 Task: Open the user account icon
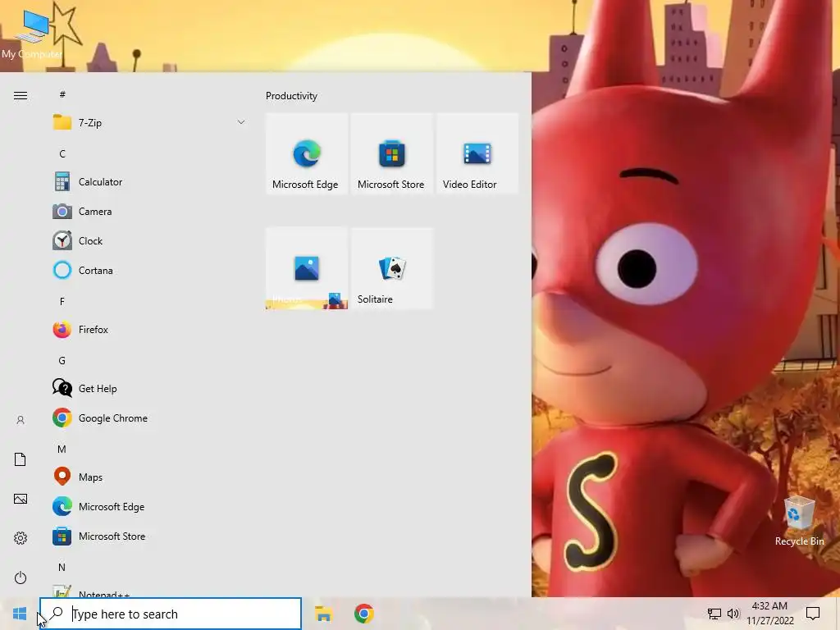point(21,420)
